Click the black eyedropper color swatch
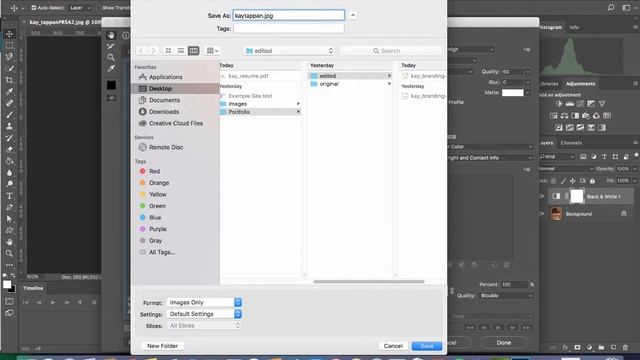Image resolution: width=640 pixels, height=360 pixels. 111,85
